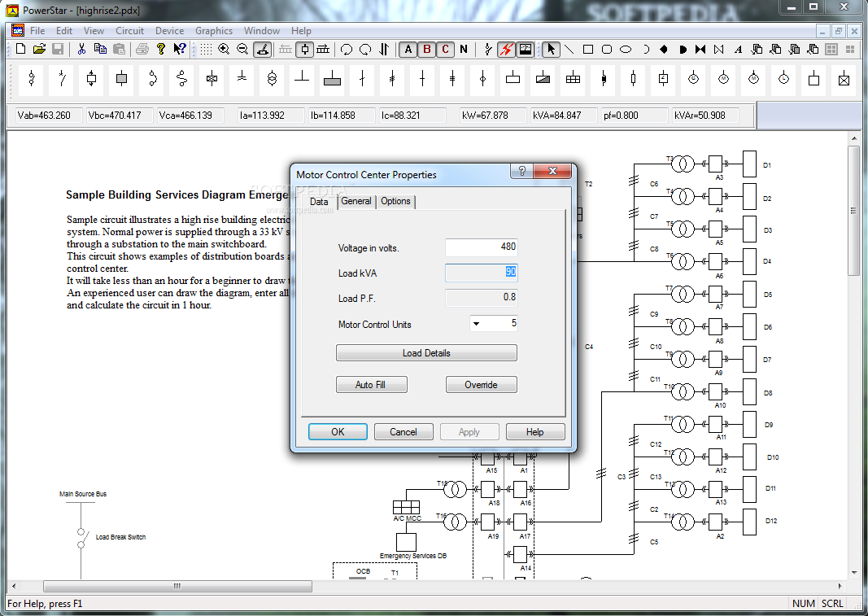Cancel the Motor Control Center dialog
This screenshot has height=616, width=868.
403,432
